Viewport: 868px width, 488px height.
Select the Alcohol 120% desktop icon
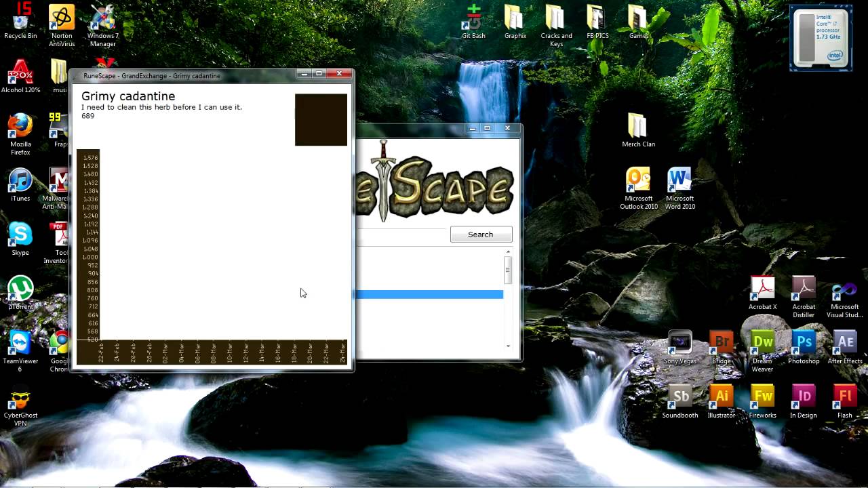[x=20, y=77]
